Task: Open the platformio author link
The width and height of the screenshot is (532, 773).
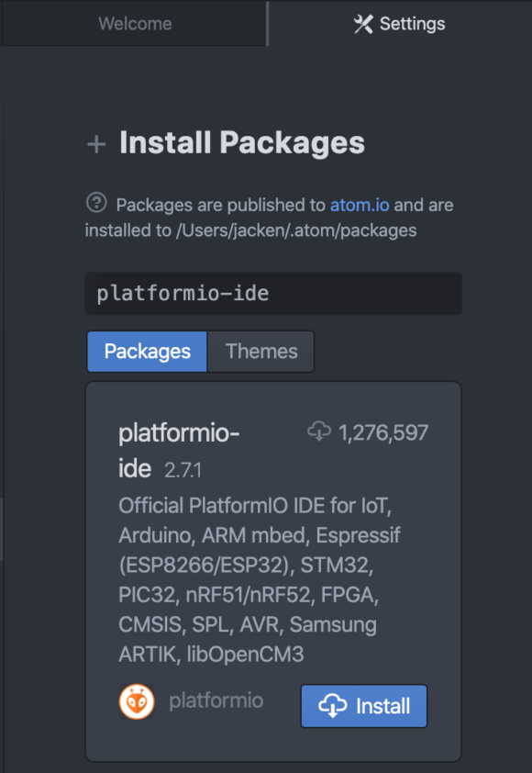Action: pyautogui.click(x=216, y=700)
